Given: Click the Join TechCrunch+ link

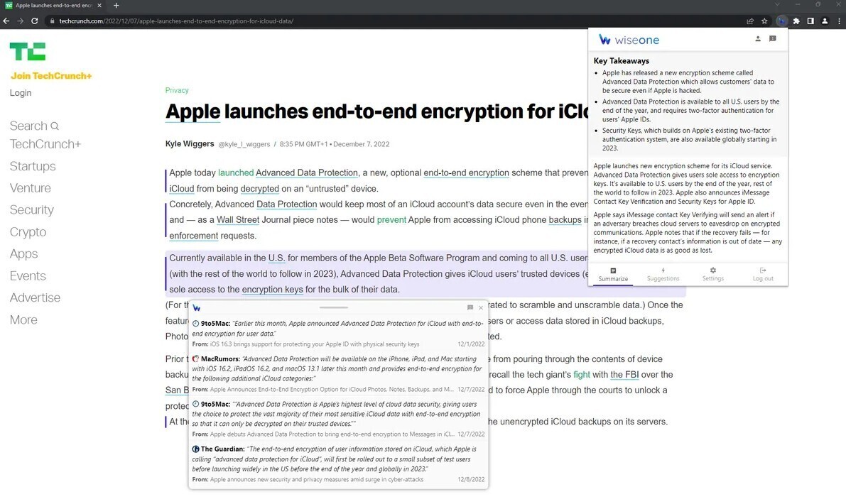Looking at the screenshot, I should [51, 76].
